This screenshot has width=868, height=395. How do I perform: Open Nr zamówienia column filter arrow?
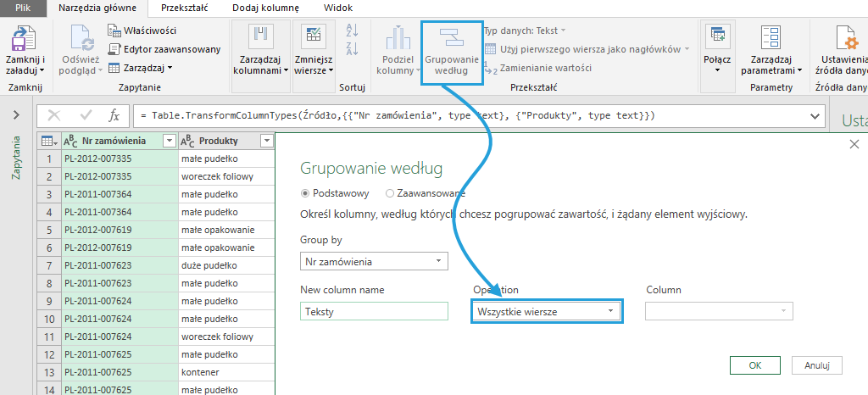pos(169,141)
